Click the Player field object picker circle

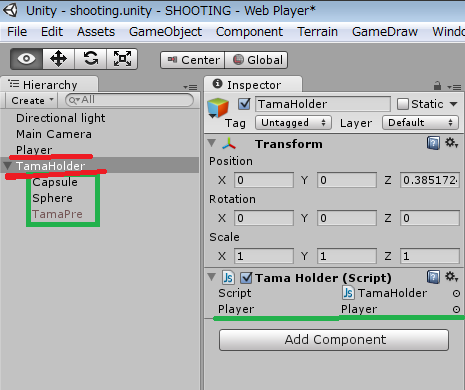click(x=456, y=309)
